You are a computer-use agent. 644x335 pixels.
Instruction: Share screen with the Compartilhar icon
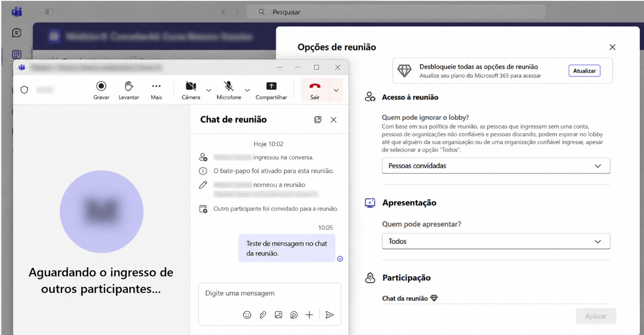click(271, 90)
